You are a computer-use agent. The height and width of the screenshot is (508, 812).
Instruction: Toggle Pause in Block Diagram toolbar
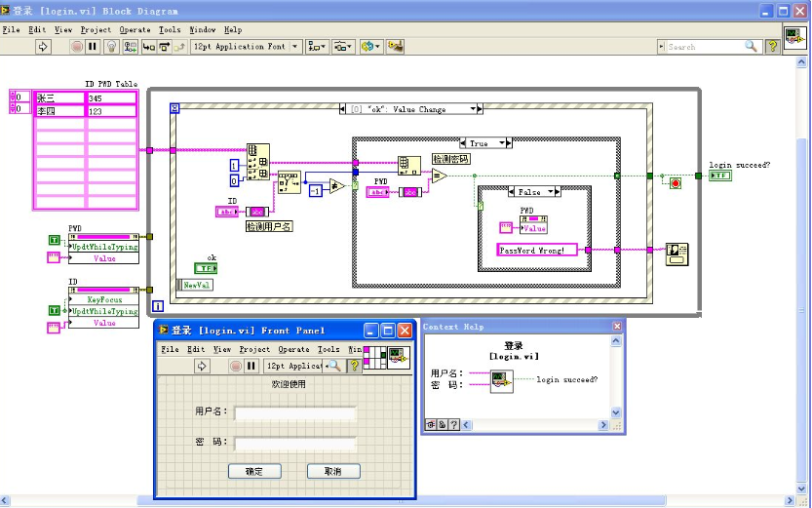coord(93,47)
